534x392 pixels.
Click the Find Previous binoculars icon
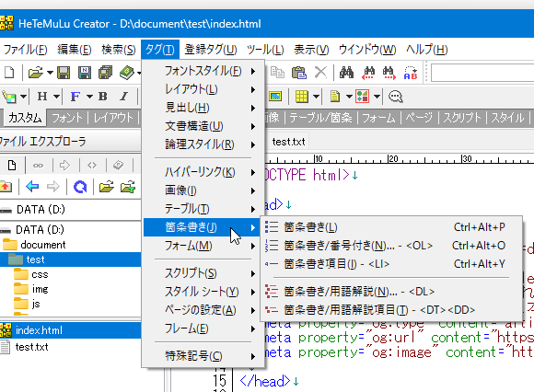pyautogui.click(x=368, y=73)
